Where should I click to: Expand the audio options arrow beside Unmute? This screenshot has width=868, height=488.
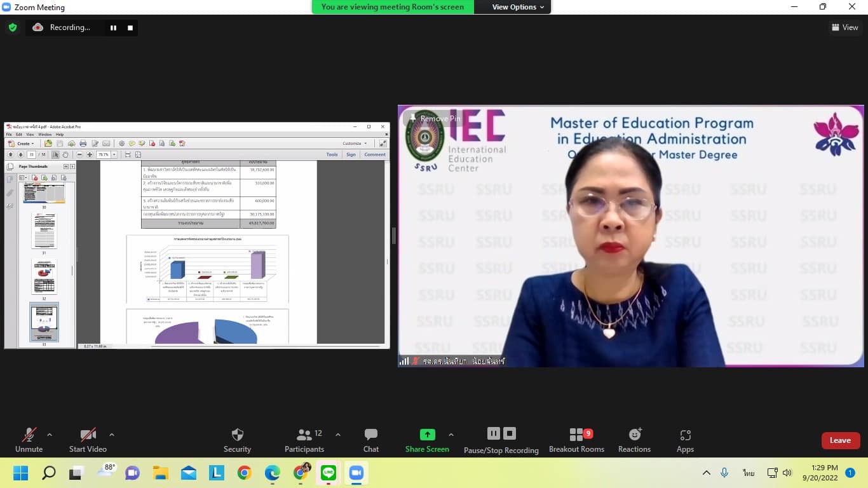50,435
